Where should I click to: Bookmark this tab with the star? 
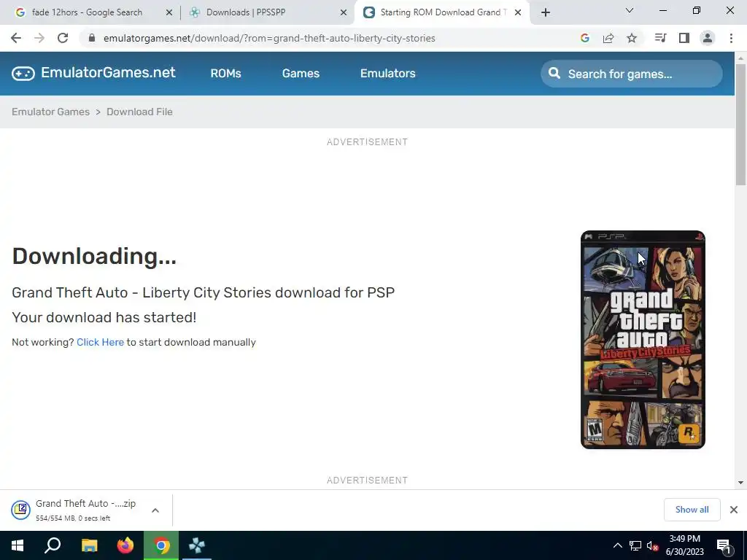(x=632, y=38)
